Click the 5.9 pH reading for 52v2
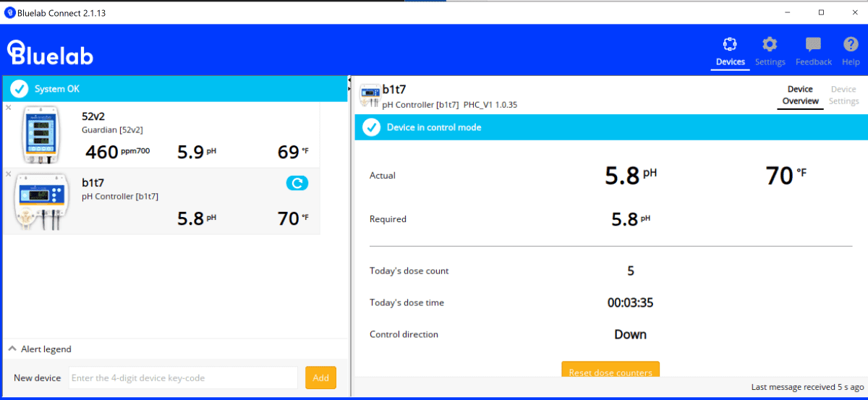Viewport: 868px width, 400px height. 197,152
